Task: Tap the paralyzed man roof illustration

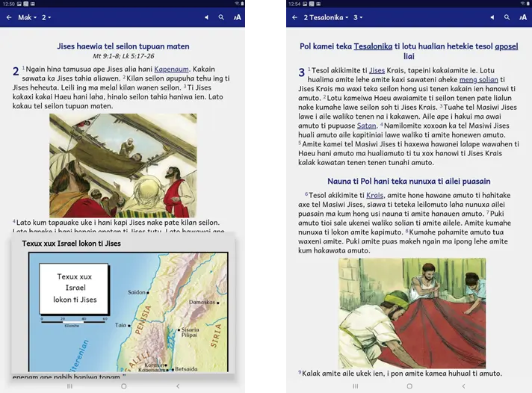Action: [123, 165]
